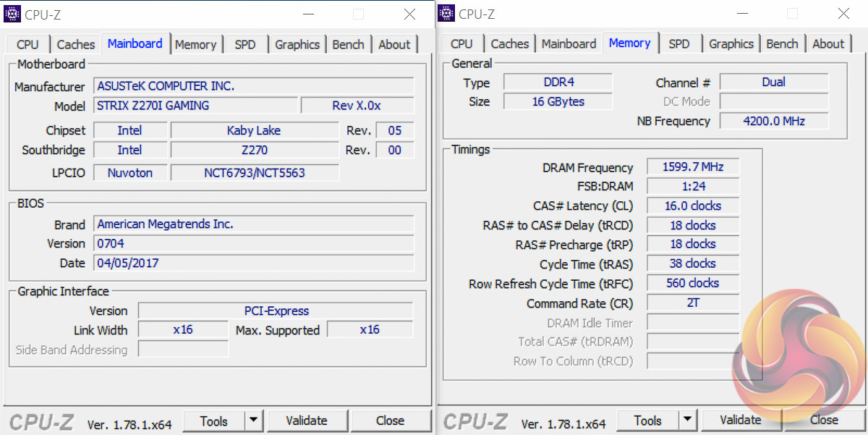Click Model field STRIX Z270I GAMING

pyautogui.click(x=195, y=106)
